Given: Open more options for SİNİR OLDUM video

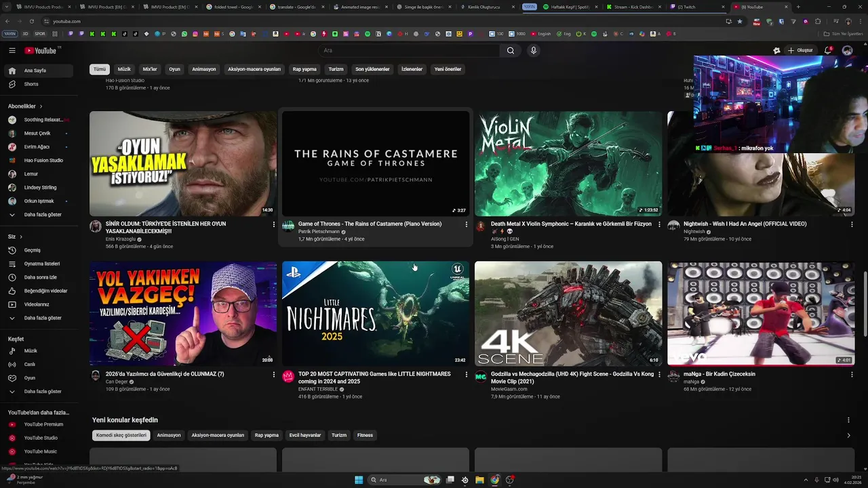Looking at the screenshot, I should click(273, 224).
